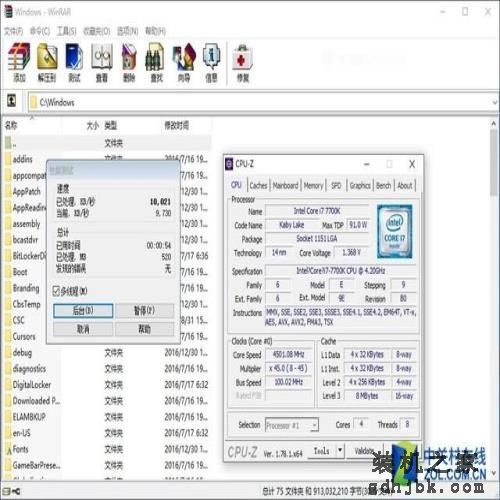Toggle the multithreading checkbox in benchmark dialog
Viewport: 500px width, 500px height.
(56, 291)
